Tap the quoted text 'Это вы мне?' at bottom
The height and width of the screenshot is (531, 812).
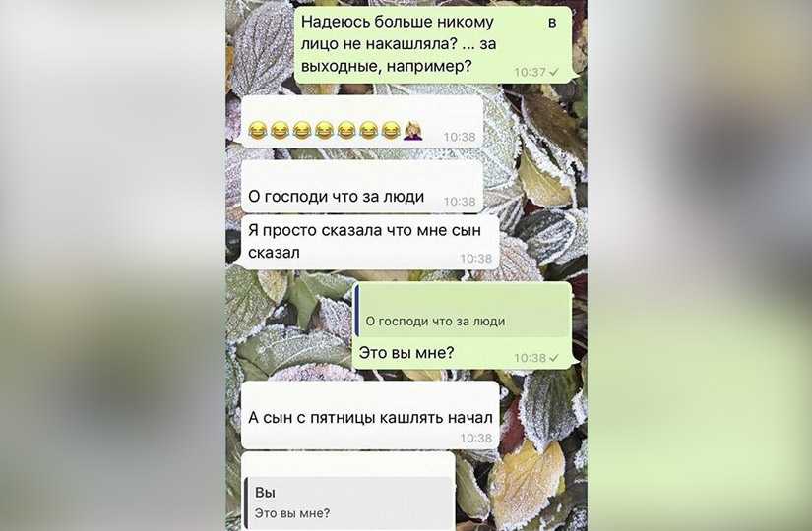point(292,513)
